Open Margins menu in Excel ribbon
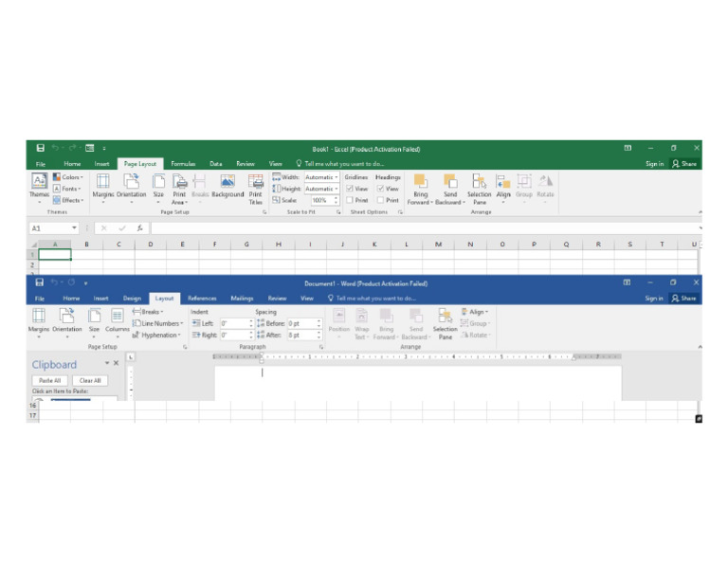 click(x=102, y=188)
